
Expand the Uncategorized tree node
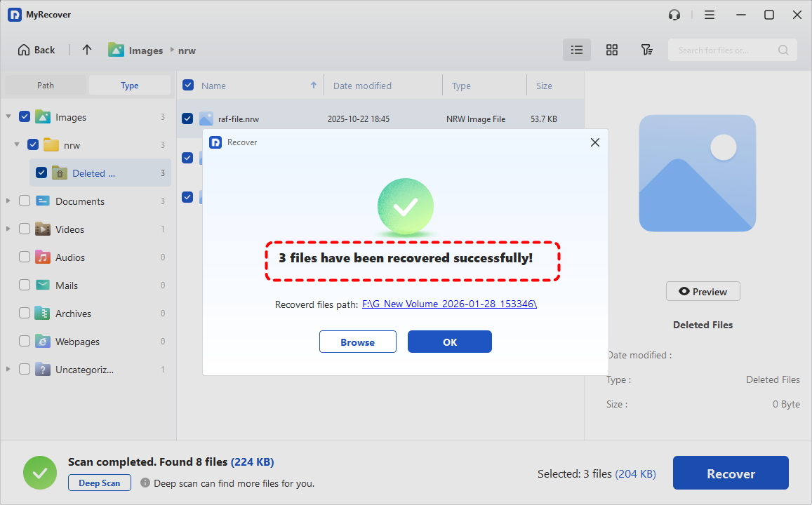click(8, 370)
